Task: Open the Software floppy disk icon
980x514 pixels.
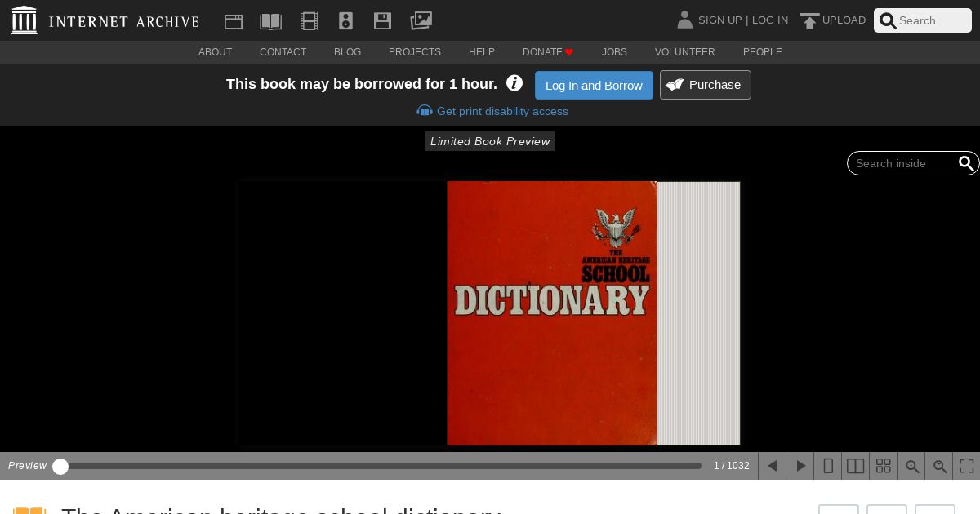Action: tap(382, 21)
